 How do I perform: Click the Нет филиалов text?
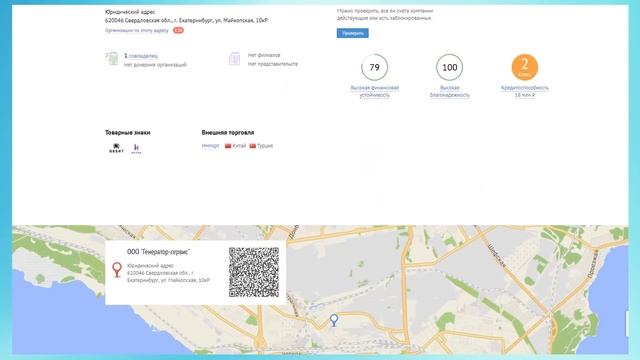tap(264, 55)
